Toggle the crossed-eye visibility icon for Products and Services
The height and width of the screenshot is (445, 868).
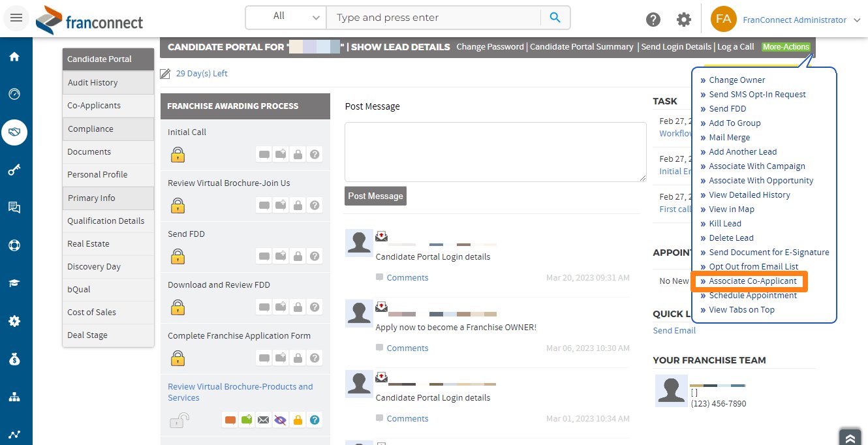(x=281, y=420)
